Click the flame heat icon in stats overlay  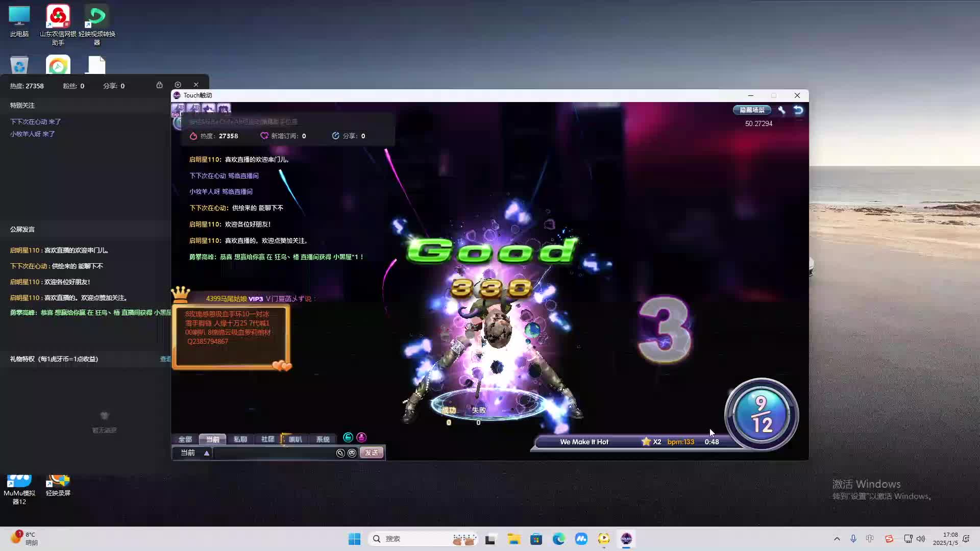point(193,136)
